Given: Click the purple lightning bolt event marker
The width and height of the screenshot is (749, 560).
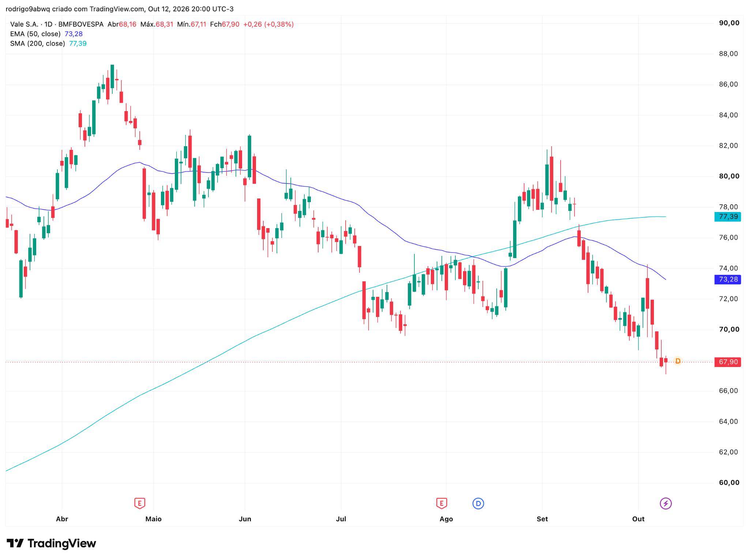Looking at the screenshot, I should pyautogui.click(x=666, y=503).
